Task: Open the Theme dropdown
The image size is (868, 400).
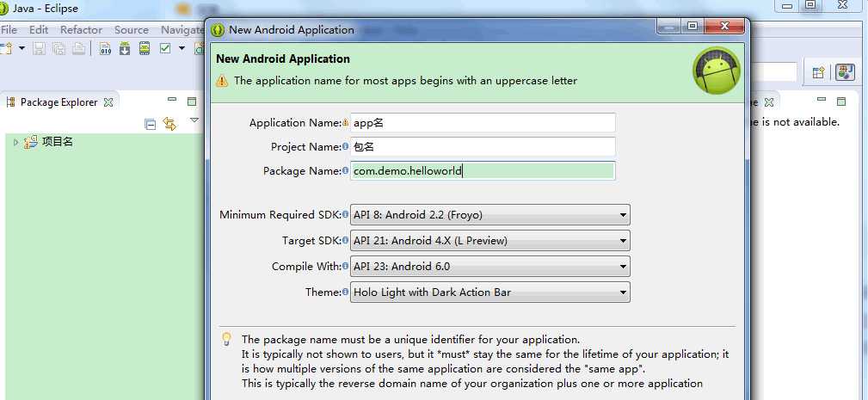Action: 489,292
